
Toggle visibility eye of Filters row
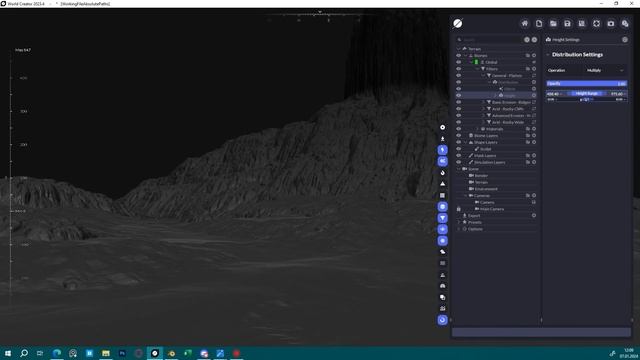point(458,69)
